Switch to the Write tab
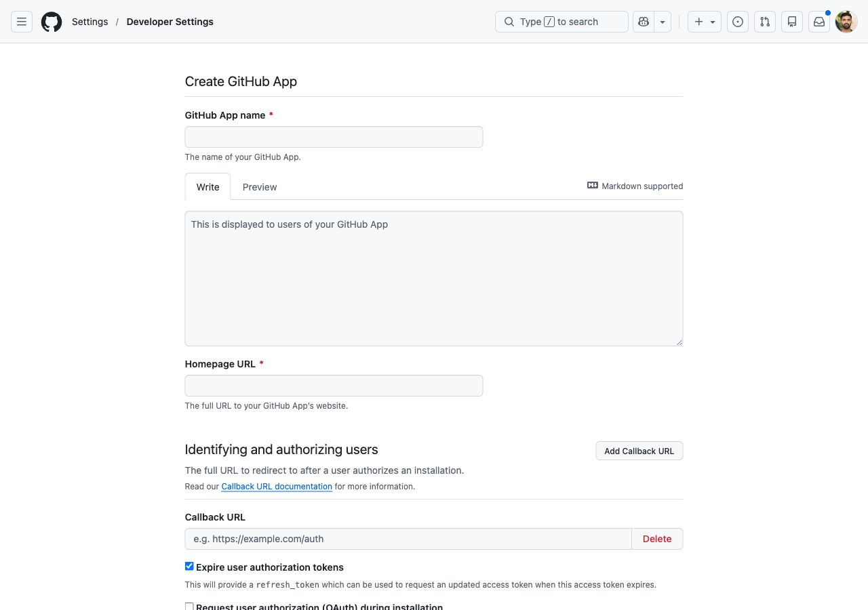The width and height of the screenshot is (868, 610). click(x=208, y=186)
